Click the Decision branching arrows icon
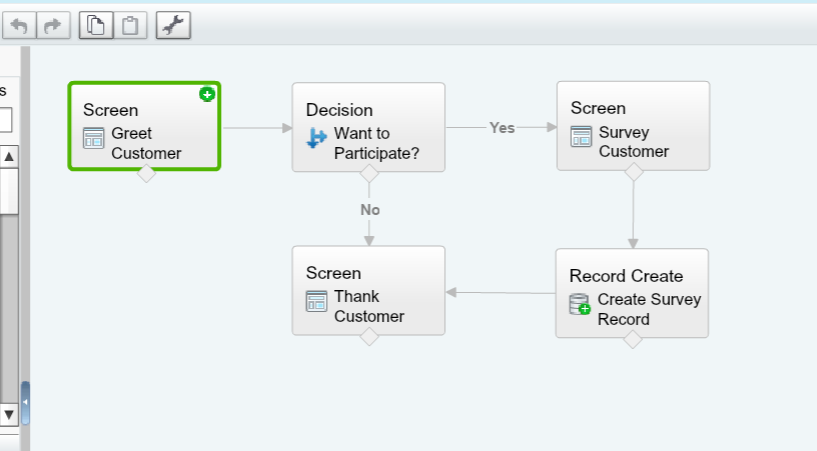The height and width of the screenshot is (451, 817). 316,138
